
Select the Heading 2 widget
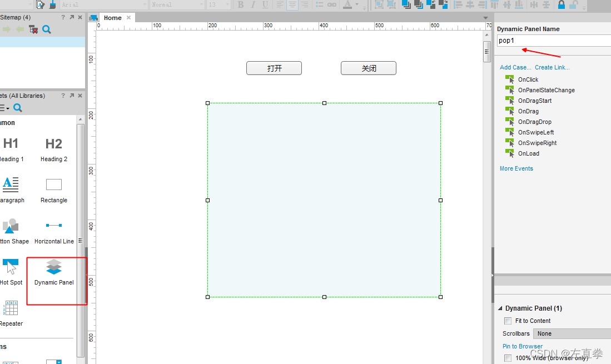[54, 149]
